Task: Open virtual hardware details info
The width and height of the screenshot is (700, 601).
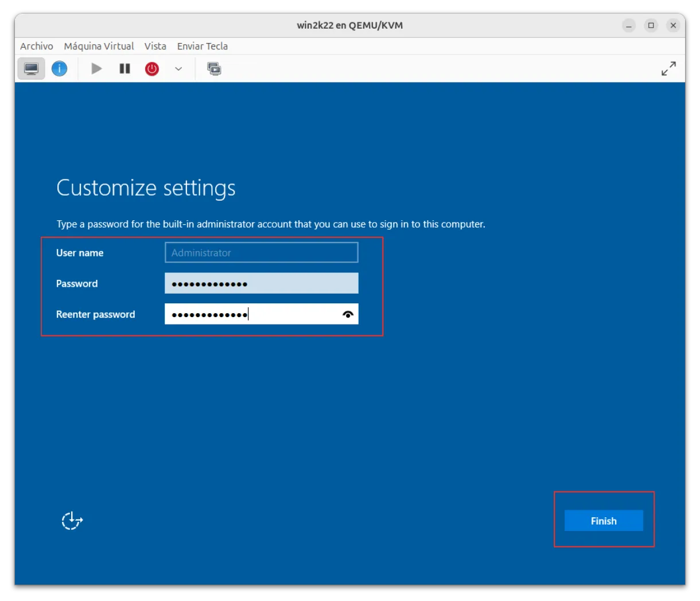Action: click(59, 69)
